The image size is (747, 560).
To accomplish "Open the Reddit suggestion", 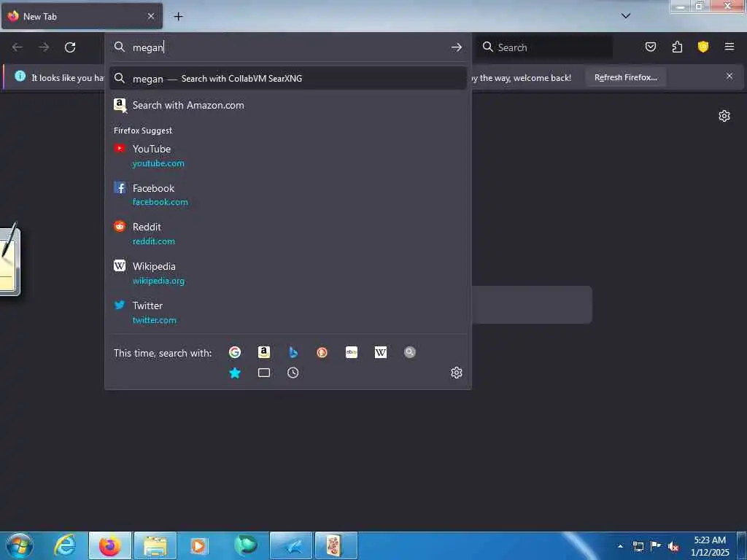I will [287, 234].
